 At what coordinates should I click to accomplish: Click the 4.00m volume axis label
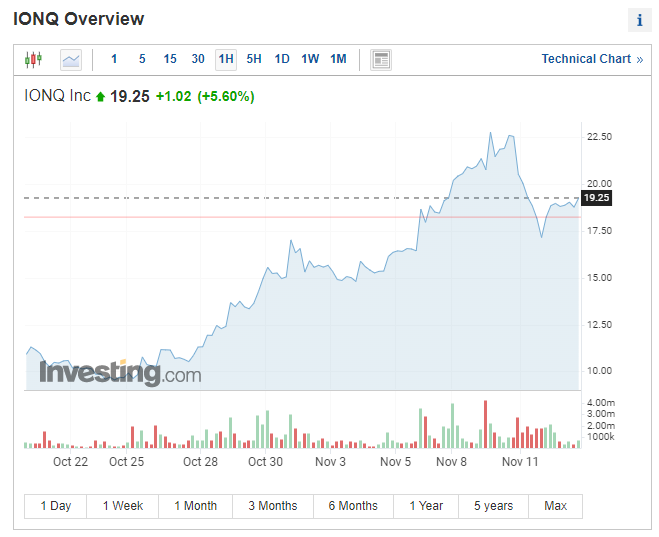[x=601, y=403]
